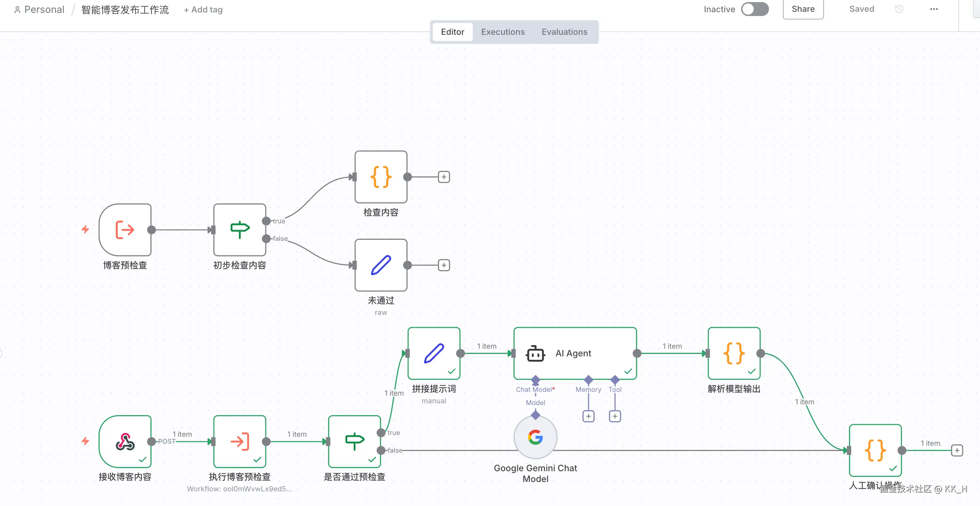
Task: Open the three-dot workflow options menu
Action: [x=934, y=9]
